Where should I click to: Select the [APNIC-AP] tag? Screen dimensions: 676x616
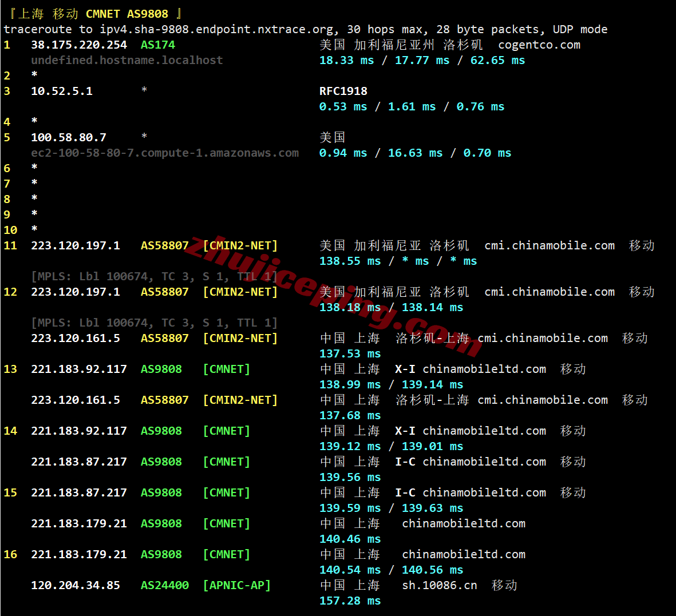click(237, 586)
